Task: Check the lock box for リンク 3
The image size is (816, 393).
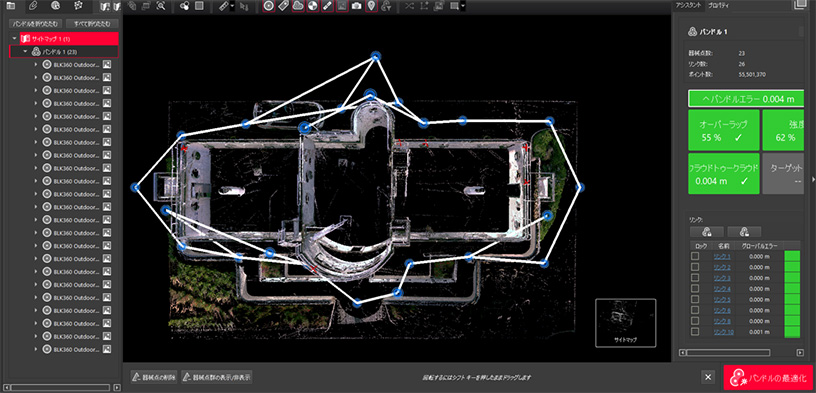Action: tap(694, 277)
